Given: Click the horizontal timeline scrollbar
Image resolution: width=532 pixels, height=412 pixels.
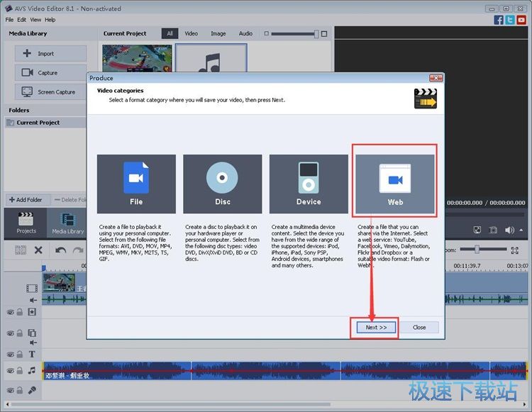Looking at the screenshot, I should (x=171, y=404).
